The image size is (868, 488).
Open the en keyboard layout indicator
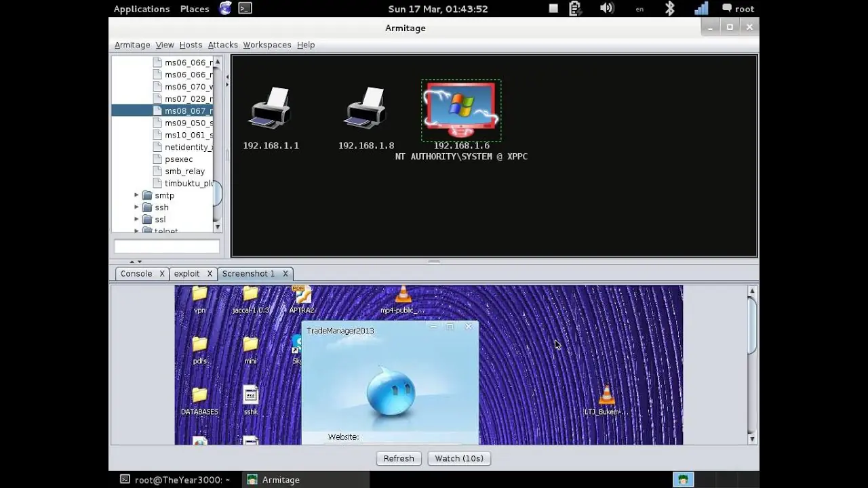click(x=639, y=9)
